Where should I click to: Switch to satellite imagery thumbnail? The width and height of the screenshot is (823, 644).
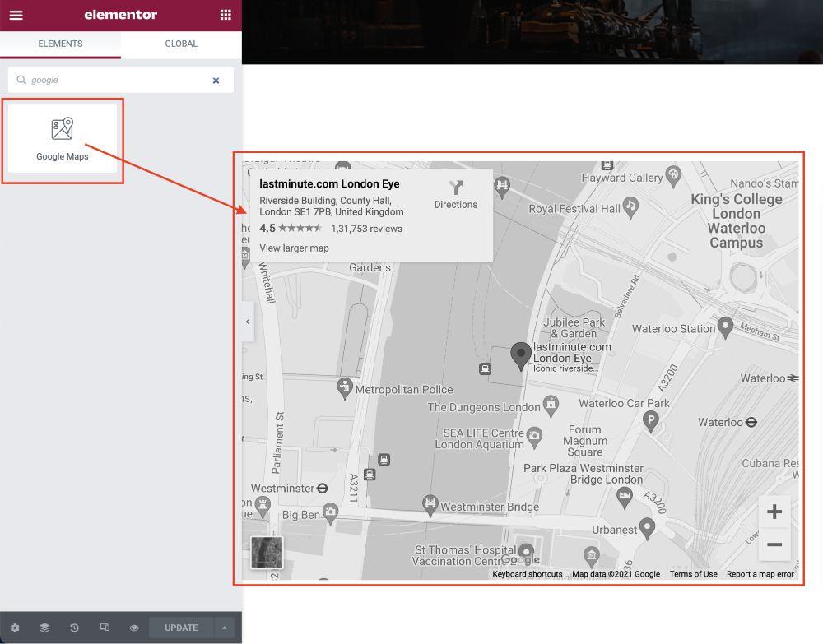click(267, 552)
